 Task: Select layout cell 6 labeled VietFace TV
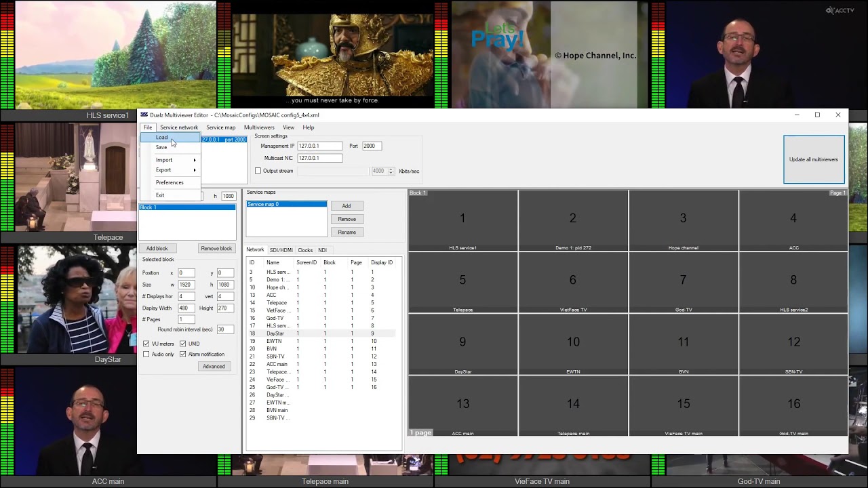click(x=573, y=283)
